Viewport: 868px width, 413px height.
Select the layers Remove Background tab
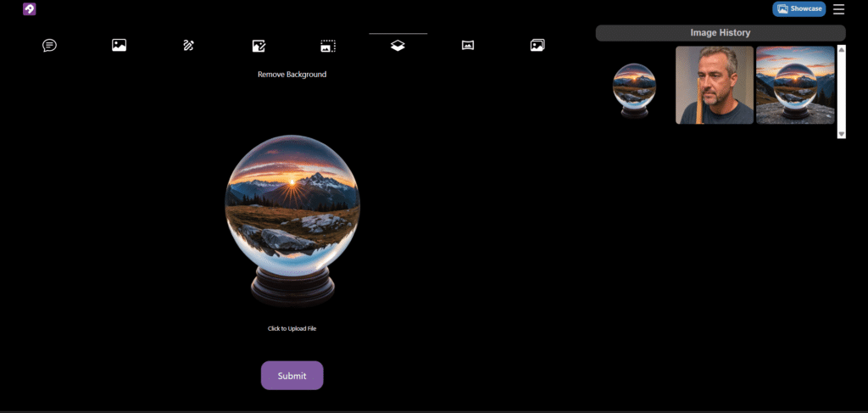point(398,46)
